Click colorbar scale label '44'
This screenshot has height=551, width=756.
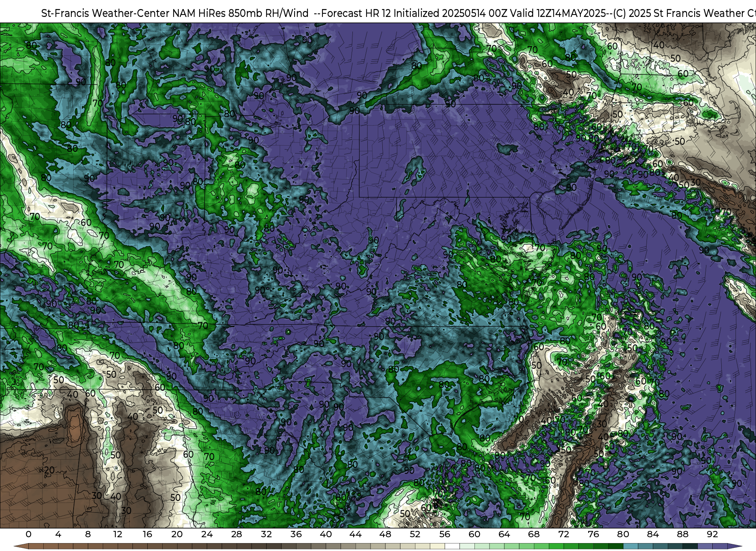(355, 534)
